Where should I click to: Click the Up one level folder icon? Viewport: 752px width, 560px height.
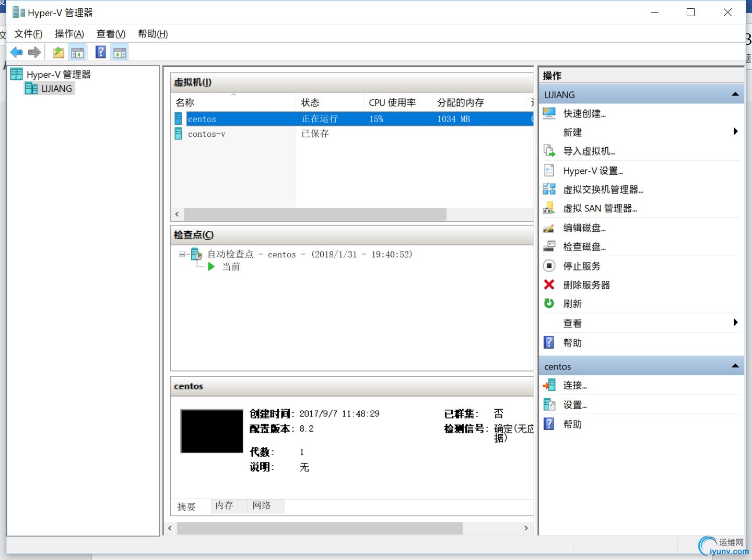58,52
